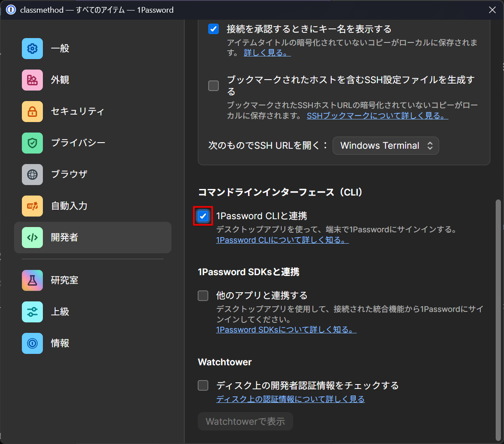Follow the 1Password SDKsについて詳しく知る link
This screenshot has width=504, height=444.
(286, 330)
